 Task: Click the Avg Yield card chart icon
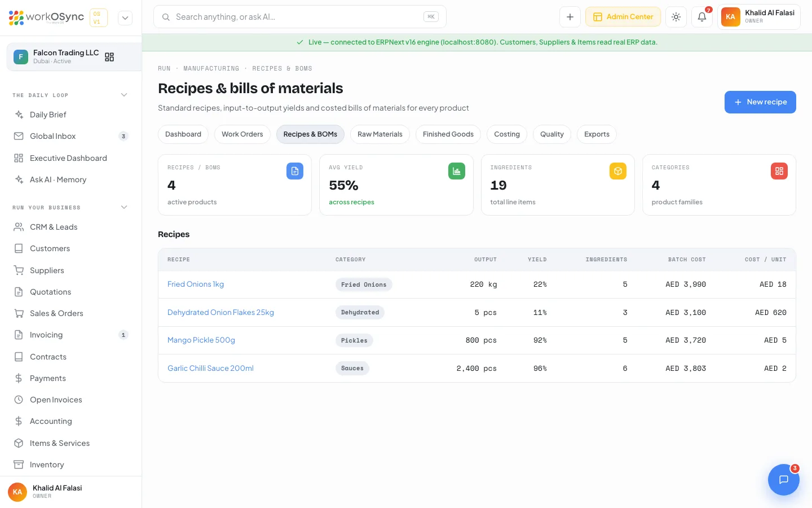[457, 171]
